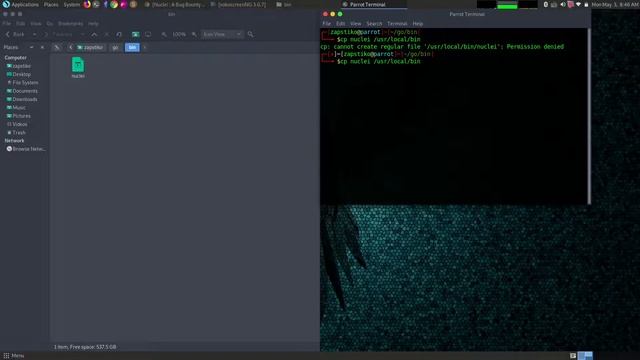Open the terminal Help menu
The width and height of the screenshot is (640, 360).
click(418, 24)
